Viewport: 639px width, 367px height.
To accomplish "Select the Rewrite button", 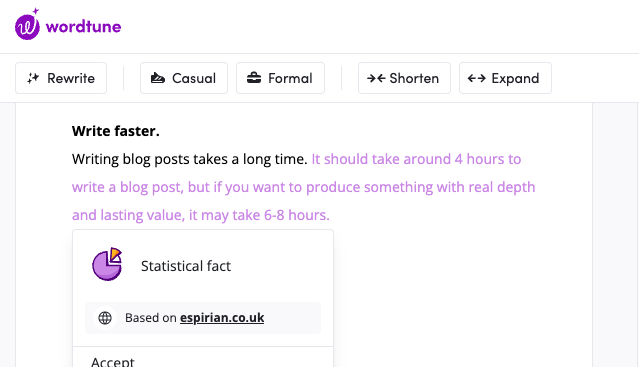I will tap(61, 78).
